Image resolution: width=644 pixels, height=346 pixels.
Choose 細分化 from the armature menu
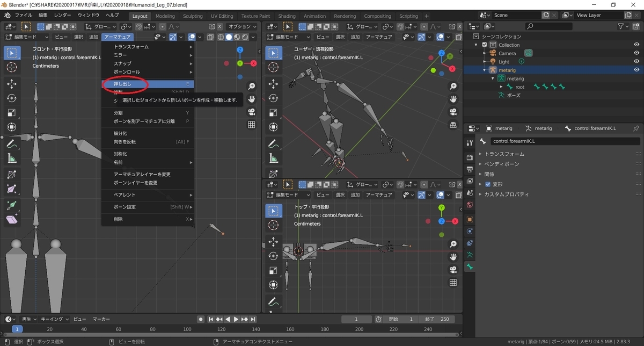pyautogui.click(x=148, y=133)
